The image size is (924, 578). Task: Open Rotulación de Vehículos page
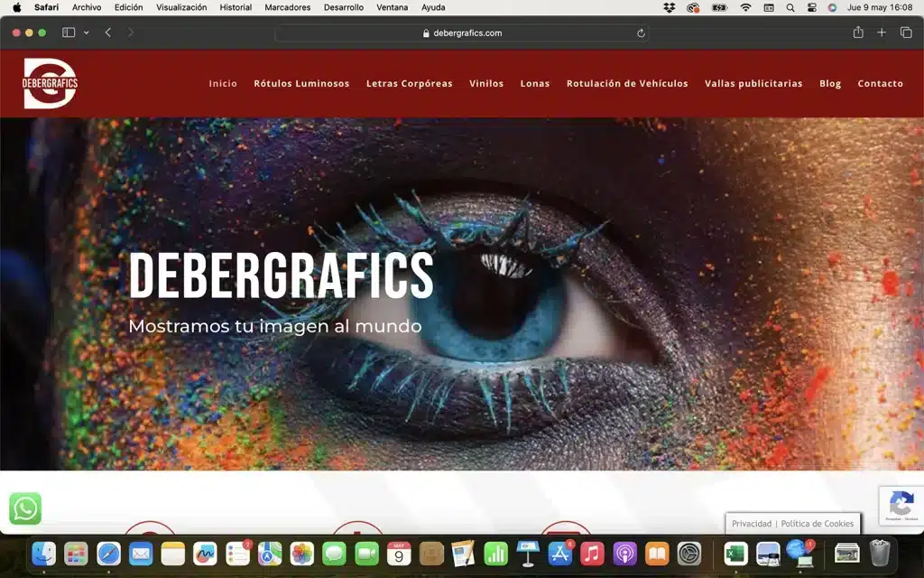coord(627,84)
